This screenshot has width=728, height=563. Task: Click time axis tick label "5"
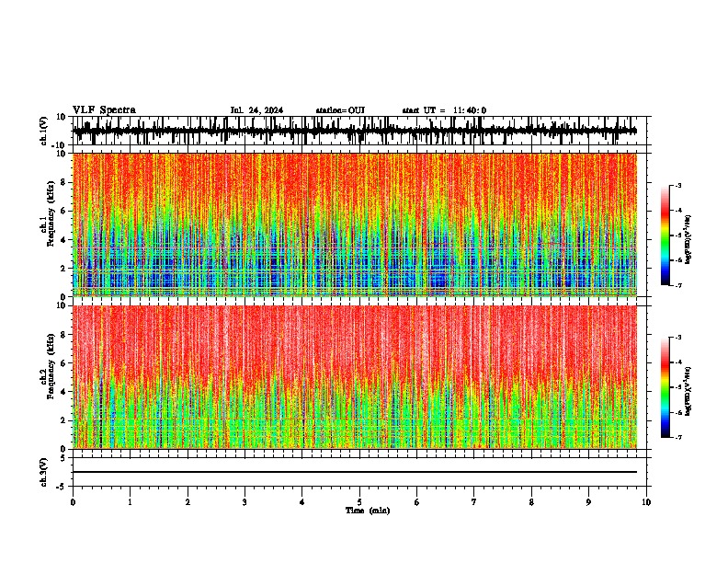[359, 502]
